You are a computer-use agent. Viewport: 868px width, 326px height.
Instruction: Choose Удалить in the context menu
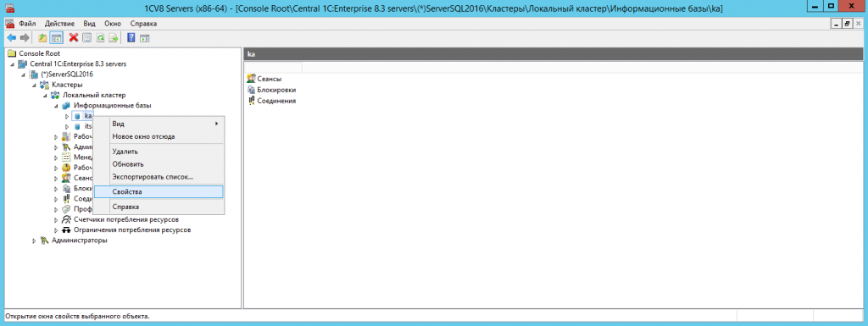(159, 152)
